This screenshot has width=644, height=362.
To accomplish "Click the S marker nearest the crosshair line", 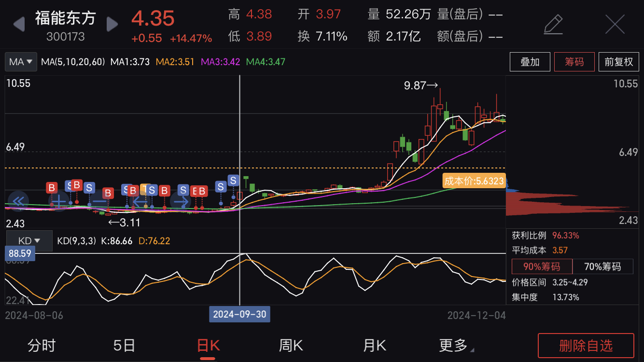I will pos(234,181).
